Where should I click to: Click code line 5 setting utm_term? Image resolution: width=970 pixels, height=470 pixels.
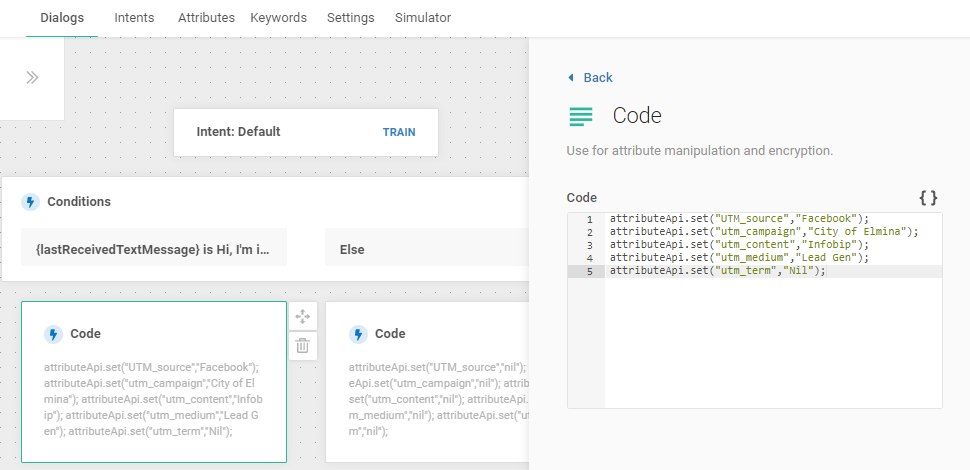coord(718,271)
